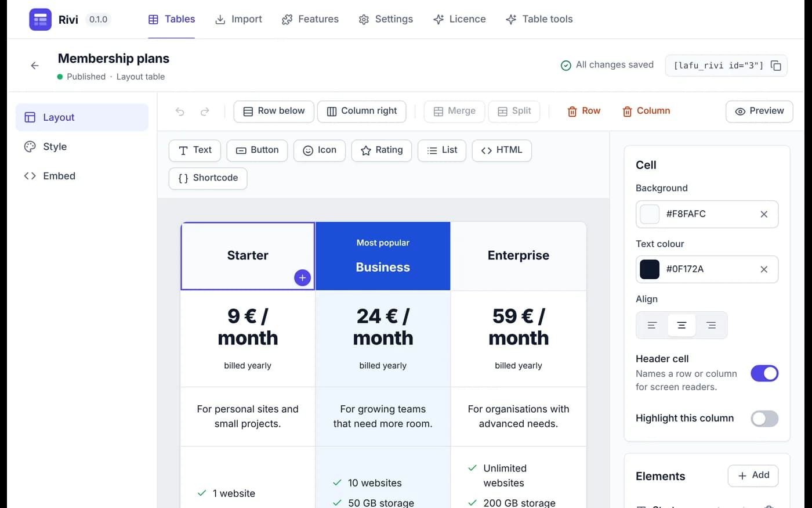Click the 'All changes saved' status
This screenshot has width=812, height=508.
(x=607, y=65)
